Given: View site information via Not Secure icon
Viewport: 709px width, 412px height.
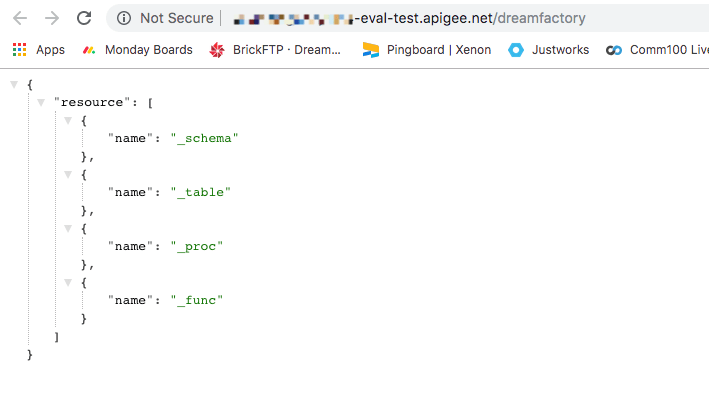Looking at the screenshot, I should pos(124,18).
